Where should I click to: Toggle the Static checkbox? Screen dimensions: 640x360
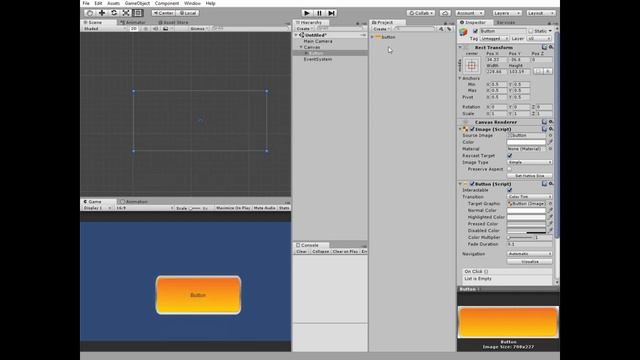pos(531,31)
